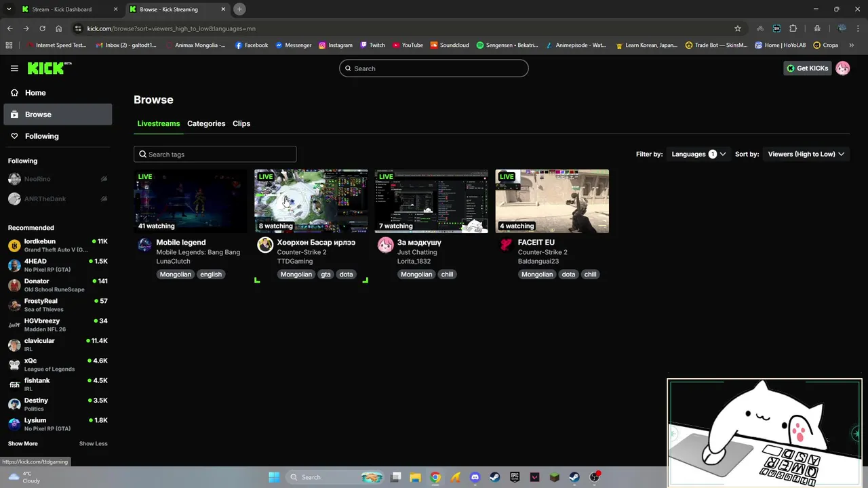Open Twitch bookmark
This screenshot has height=488, width=868.
coord(372,45)
